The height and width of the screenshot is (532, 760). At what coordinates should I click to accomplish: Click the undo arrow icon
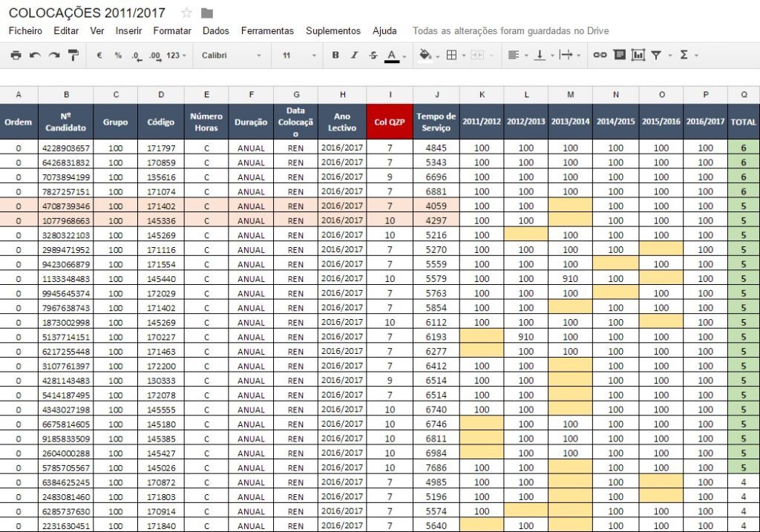[x=35, y=55]
